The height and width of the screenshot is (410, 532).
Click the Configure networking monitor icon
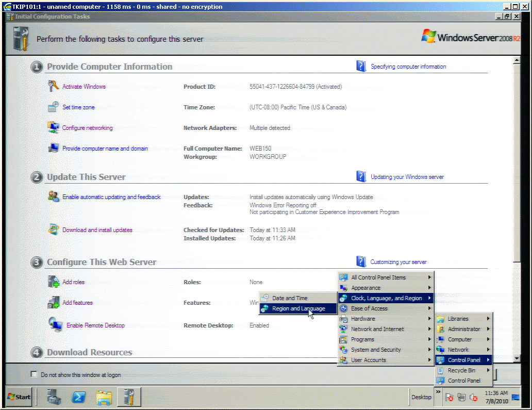(53, 127)
